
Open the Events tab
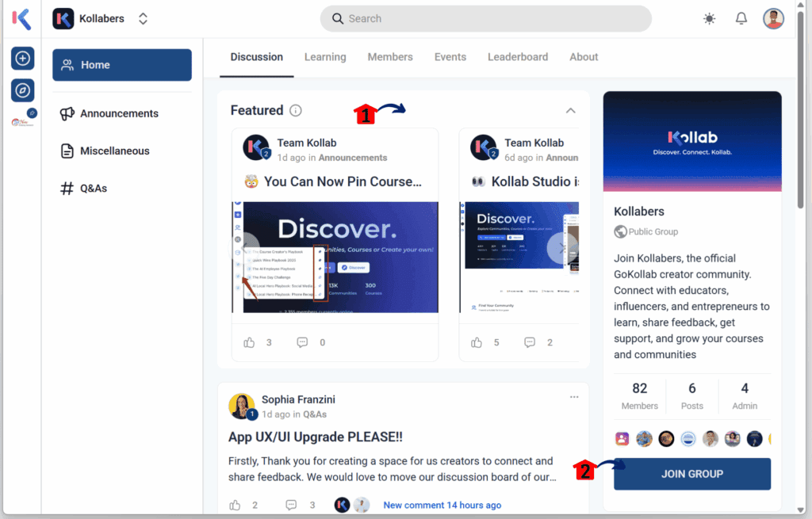click(x=450, y=56)
